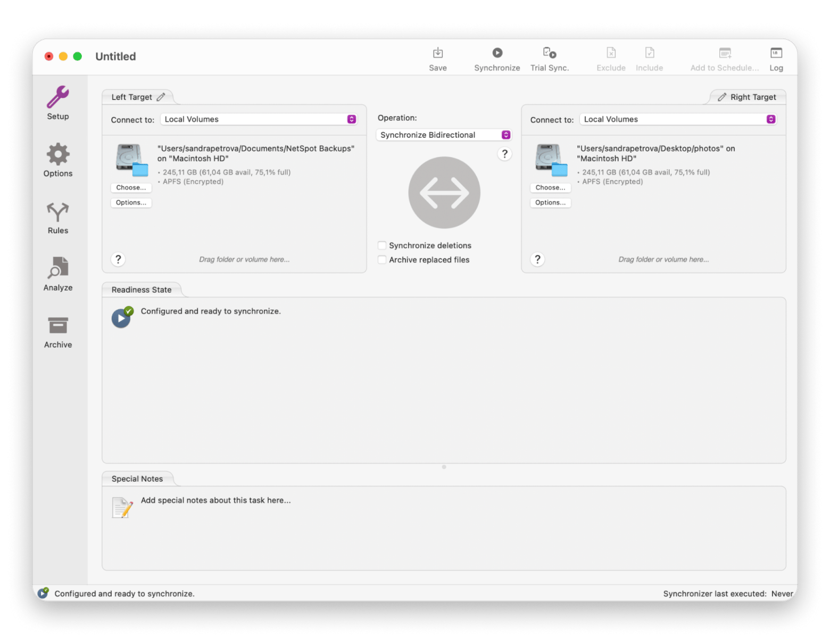This screenshot has width=830, height=644.
Task: Start Synchronize from the toolbar
Action: pyautogui.click(x=497, y=59)
